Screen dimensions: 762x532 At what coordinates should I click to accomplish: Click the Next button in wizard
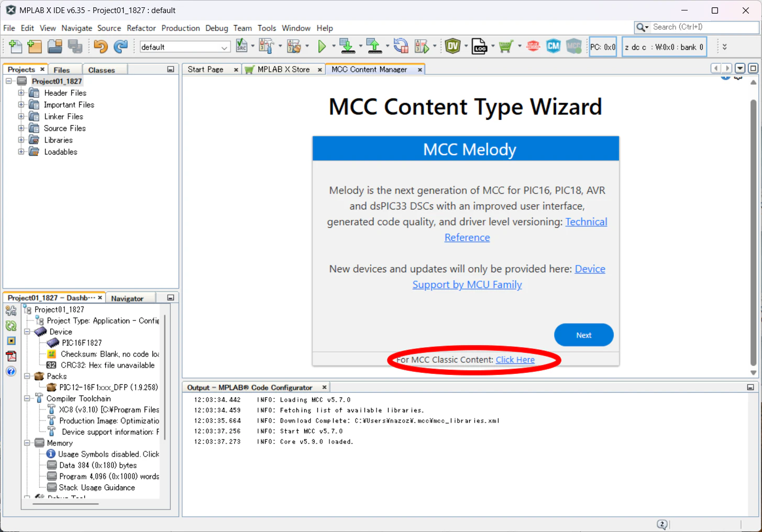click(584, 335)
